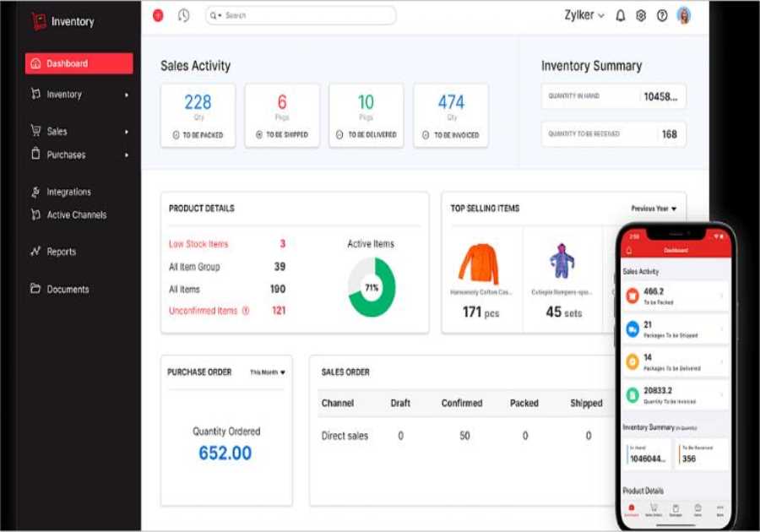
Task: Open the notifications bell icon
Action: click(621, 15)
